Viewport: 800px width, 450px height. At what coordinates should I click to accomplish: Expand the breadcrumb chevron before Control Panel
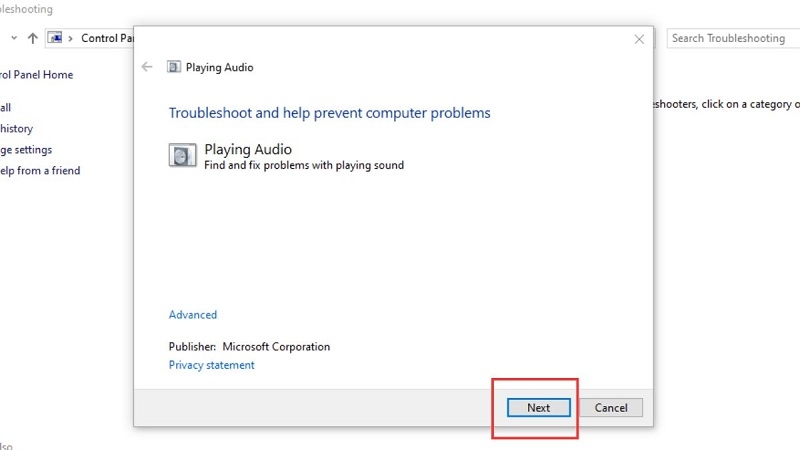72,38
